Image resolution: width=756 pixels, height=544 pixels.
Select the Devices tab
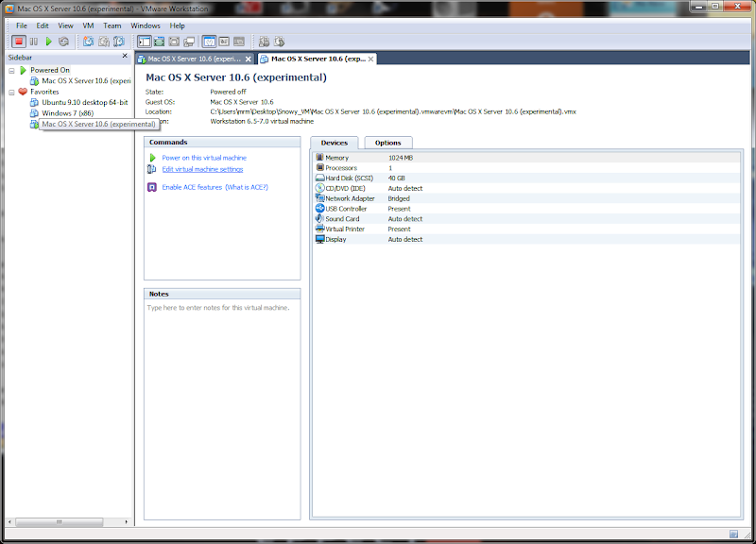[335, 143]
